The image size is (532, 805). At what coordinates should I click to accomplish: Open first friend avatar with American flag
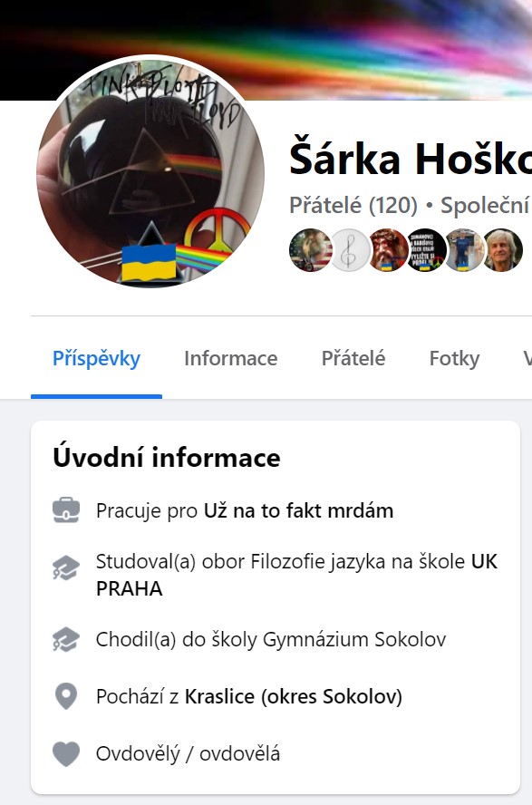point(310,250)
